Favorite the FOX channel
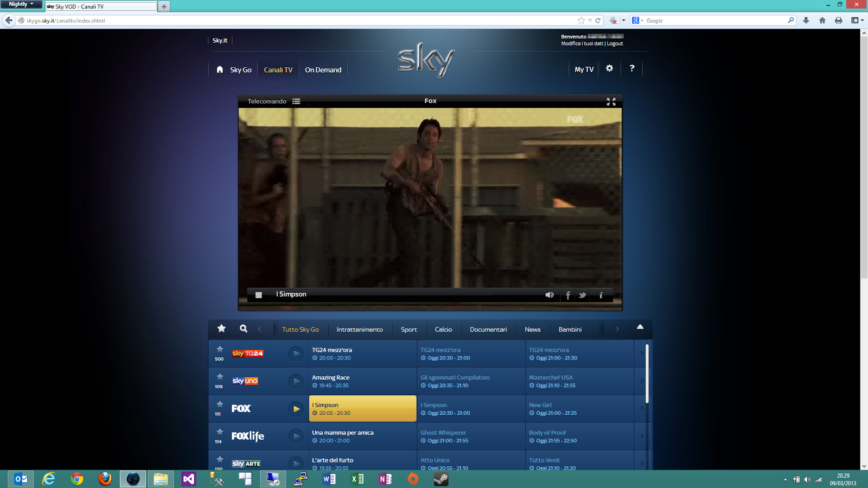Viewport: 868px width, 488px height. pyautogui.click(x=220, y=404)
